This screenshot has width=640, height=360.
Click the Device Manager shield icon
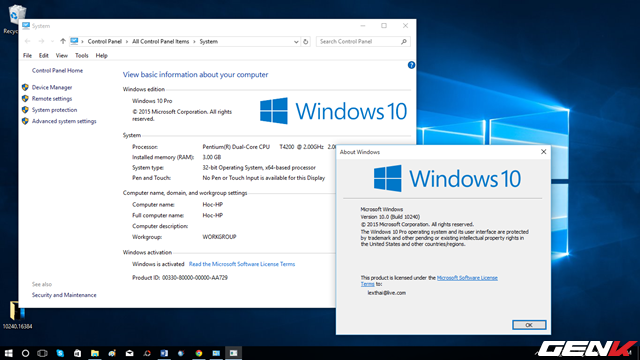click(25, 87)
